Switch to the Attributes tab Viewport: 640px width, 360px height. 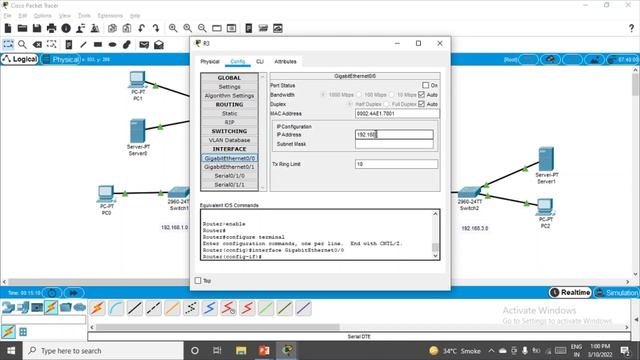click(285, 62)
